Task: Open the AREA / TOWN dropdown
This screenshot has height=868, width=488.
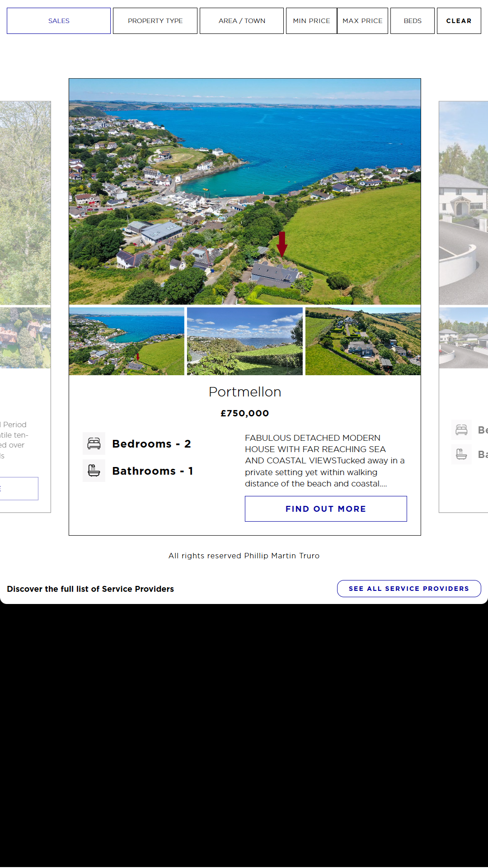Action: point(242,21)
